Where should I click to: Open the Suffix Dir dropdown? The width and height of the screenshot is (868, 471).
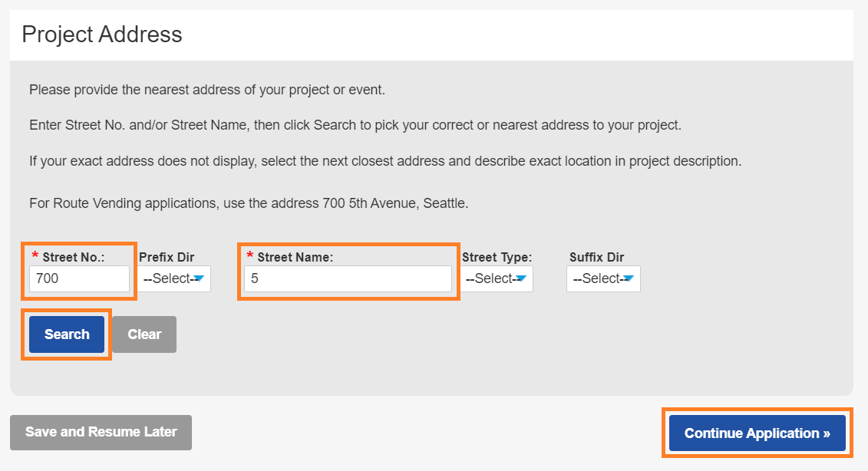click(x=603, y=279)
